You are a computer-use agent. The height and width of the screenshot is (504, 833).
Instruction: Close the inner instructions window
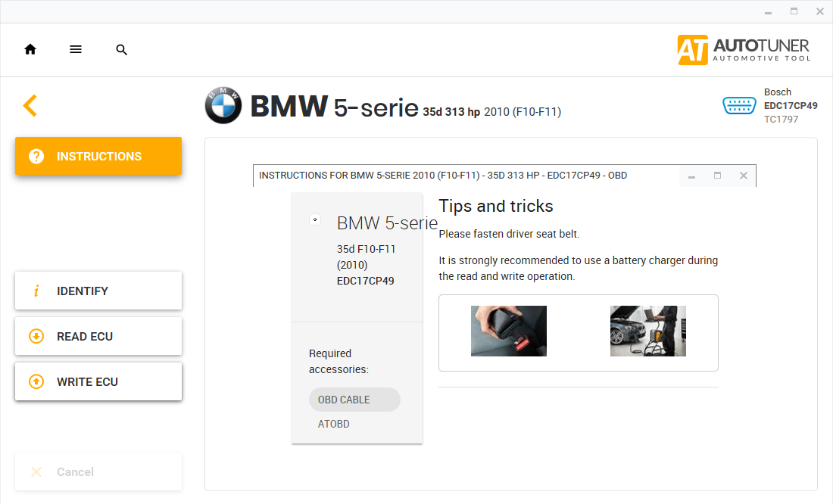click(x=744, y=176)
